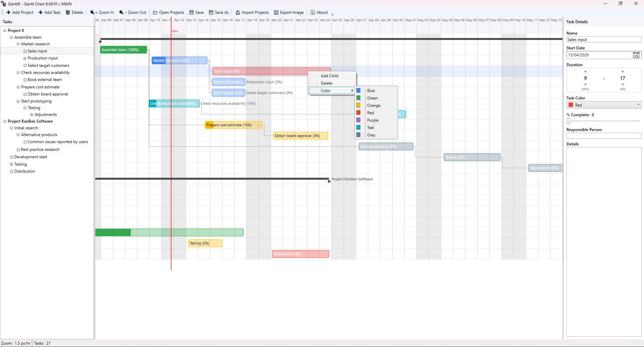Click the Name input field
Image resolution: width=644 pixels, height=347 pixels.
tap(604, 40)
